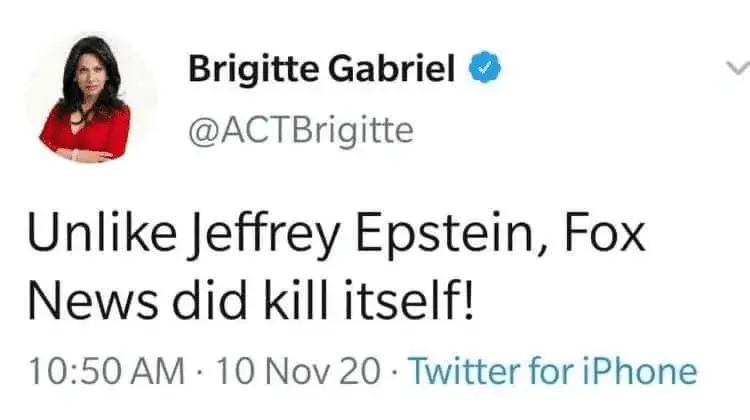Open the @ACTBrigitte handle
The width and height of the screenshot is (750, 420).
tap(300, 130)
